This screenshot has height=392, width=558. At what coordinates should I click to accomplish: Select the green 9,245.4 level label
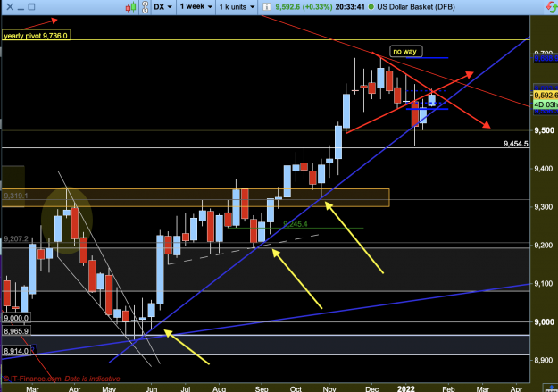coord(296,224)
